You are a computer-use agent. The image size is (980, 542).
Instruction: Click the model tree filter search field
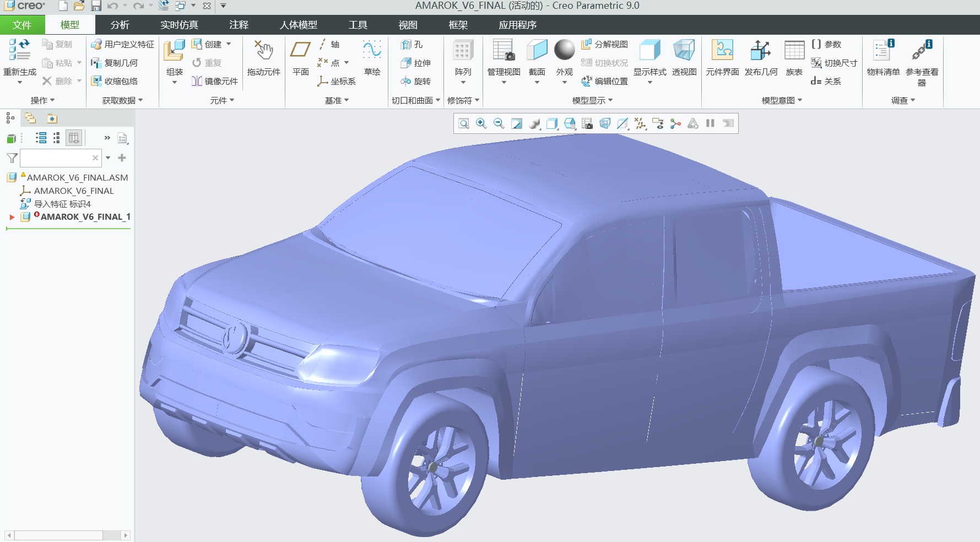pos(61,158)
